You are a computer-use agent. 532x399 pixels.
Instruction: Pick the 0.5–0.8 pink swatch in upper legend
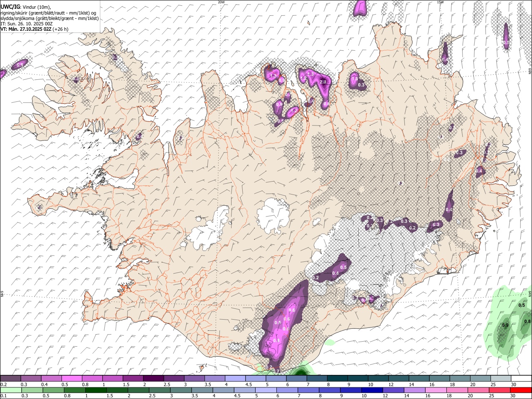[x=71, y=379]
